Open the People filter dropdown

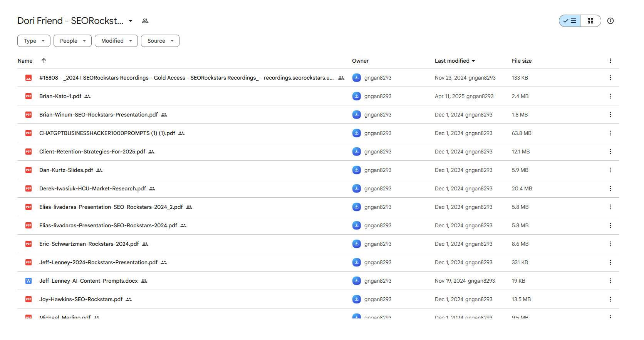click(72, 41)
